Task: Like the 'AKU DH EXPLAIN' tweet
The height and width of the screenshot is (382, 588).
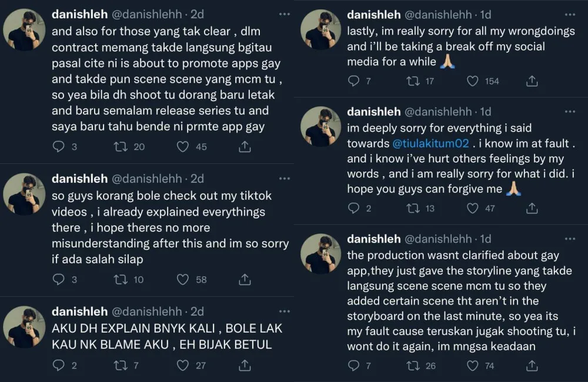Action: pyautogui.click(x=183, y=366)
